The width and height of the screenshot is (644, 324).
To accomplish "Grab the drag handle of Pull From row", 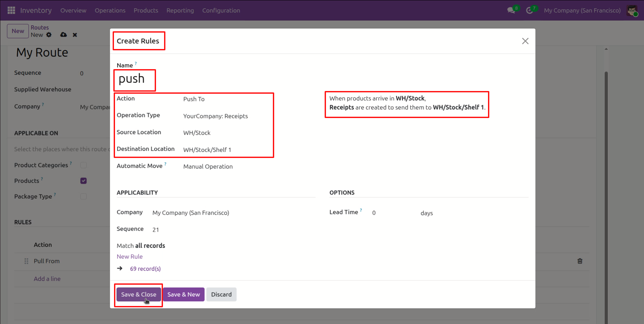I will coord(26,261).
